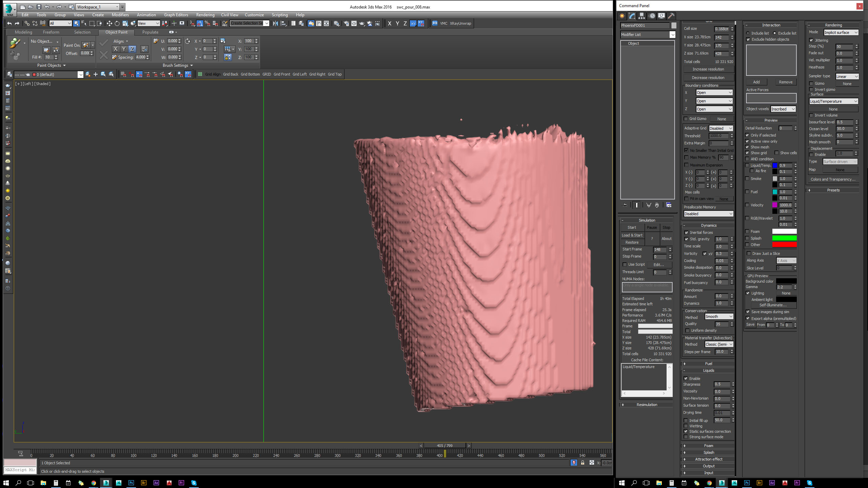Open the Create panel tab icon
The width and height of the screenshot is (868, 488).
tap(622, 16)
